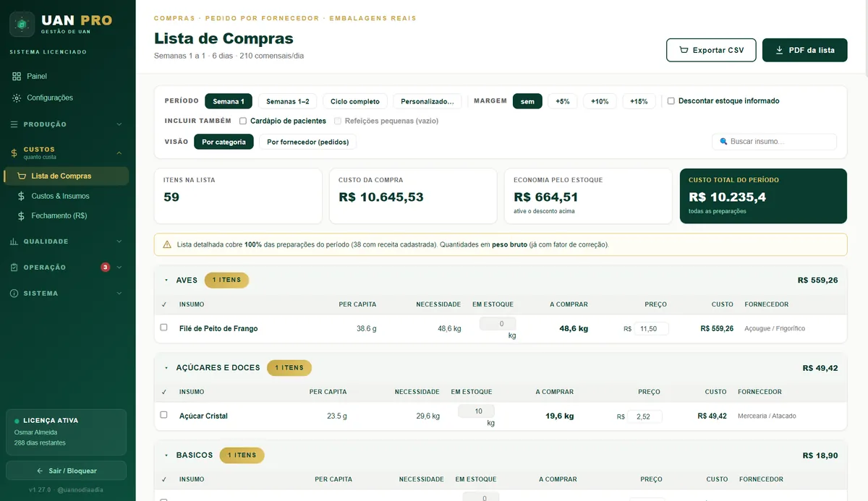
Task: Click the warning triangle icon in the notice
Action: [167, 244]
